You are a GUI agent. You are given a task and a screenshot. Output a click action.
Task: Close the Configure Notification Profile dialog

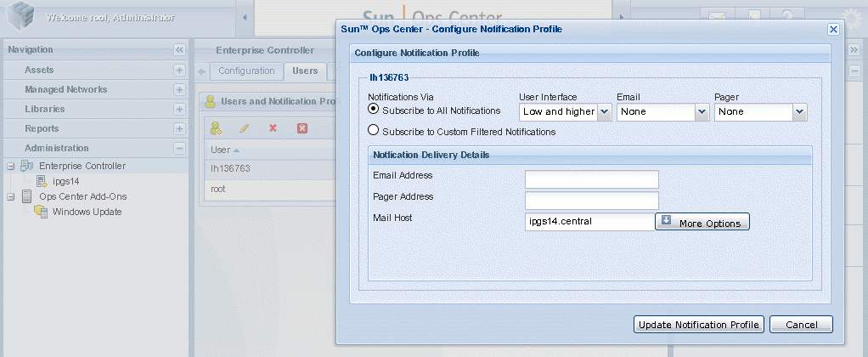(x=833, y=30)
